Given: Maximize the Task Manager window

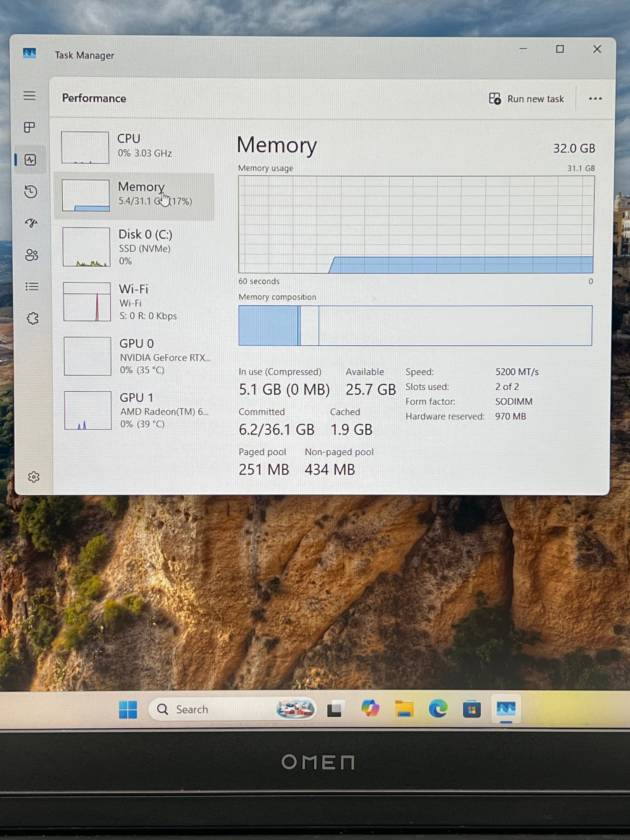Looking at the screenshot, I should pyautogui.click(x=560, y=49).
